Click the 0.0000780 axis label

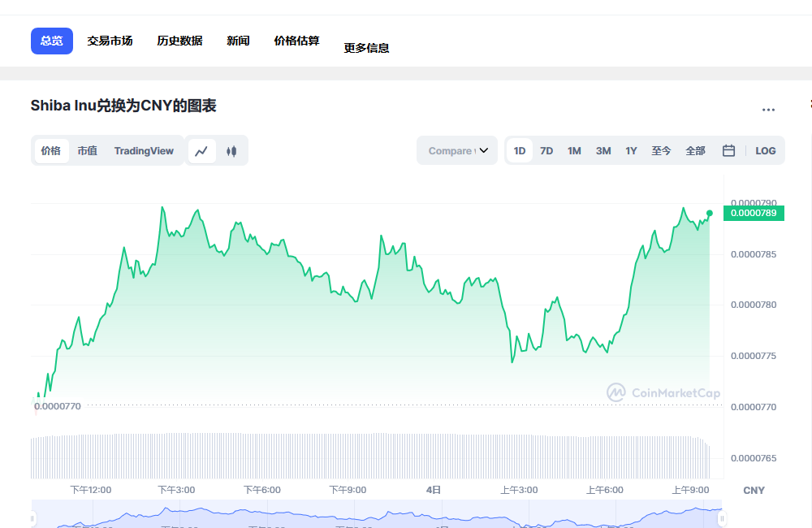click(x=754, y=305)
